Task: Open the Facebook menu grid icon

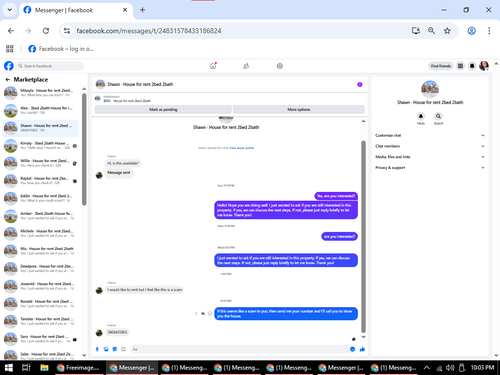Action: tap(460, 66)
